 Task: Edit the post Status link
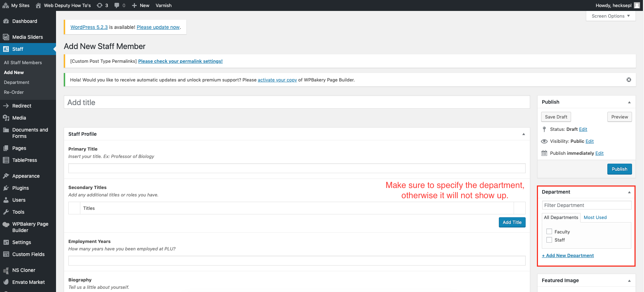coord(583,129)
